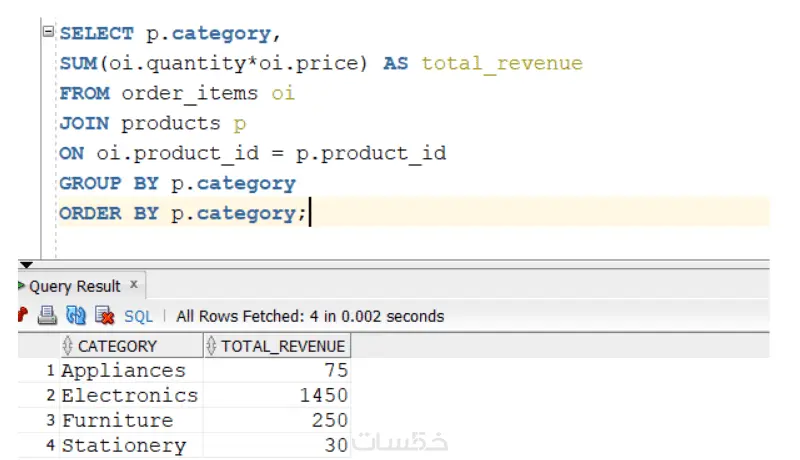The width and height of the screenshot is (800, 460).
Task: Click the refresh icon in result toolbar
Action: 76,316
